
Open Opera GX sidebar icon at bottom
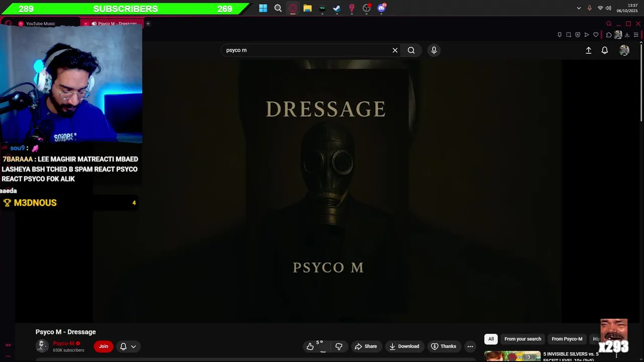pos(8,345)
